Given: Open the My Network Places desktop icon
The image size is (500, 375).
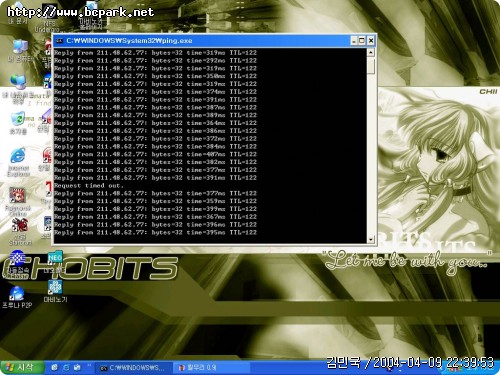Looking at the screenshot, I should (18, 88).
